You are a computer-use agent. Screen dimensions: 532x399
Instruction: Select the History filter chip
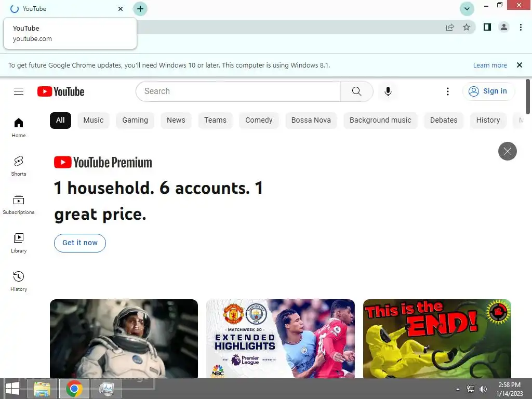tap(488, 120)
